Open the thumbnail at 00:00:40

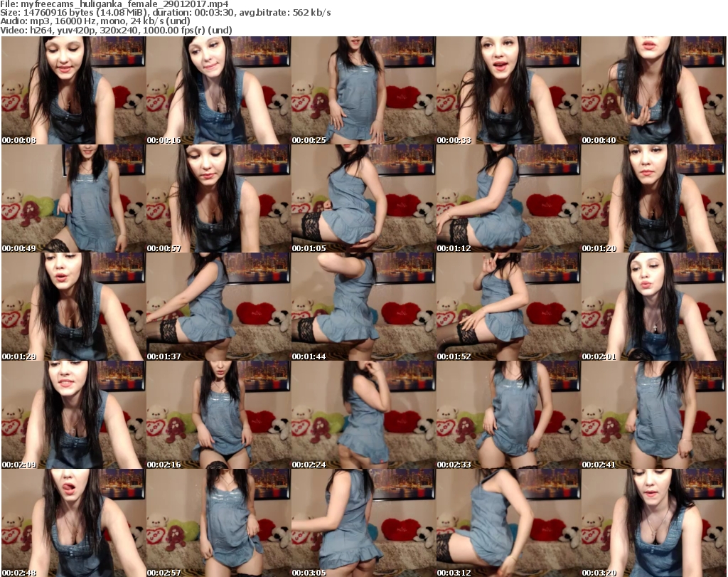[654, 90]
